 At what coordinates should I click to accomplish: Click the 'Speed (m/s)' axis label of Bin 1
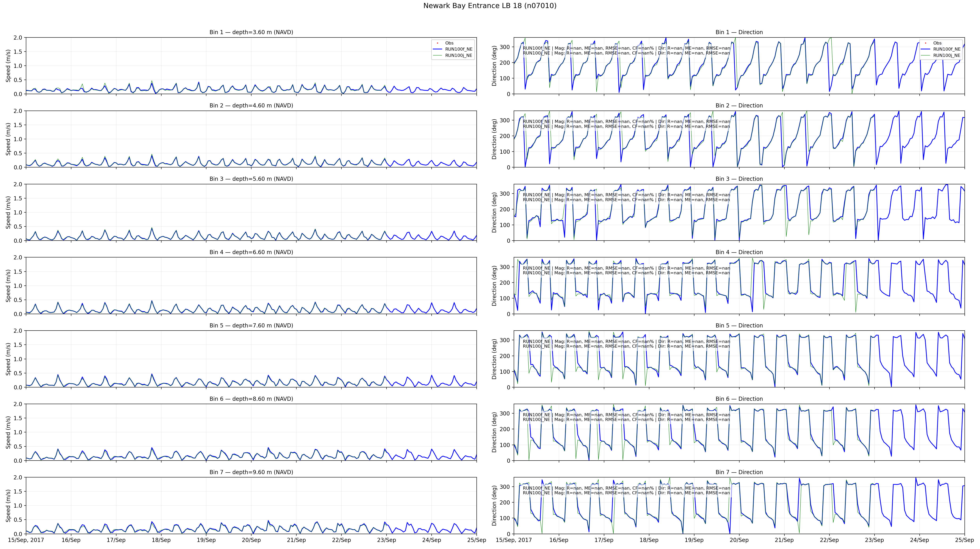click(x=8, y=66)
